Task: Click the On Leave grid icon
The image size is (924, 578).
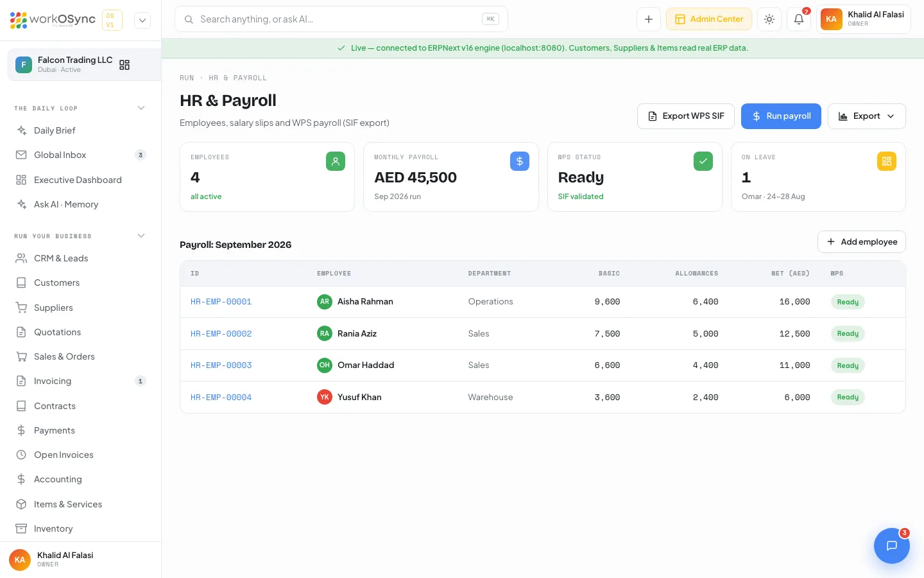Action: click(887, 161)
